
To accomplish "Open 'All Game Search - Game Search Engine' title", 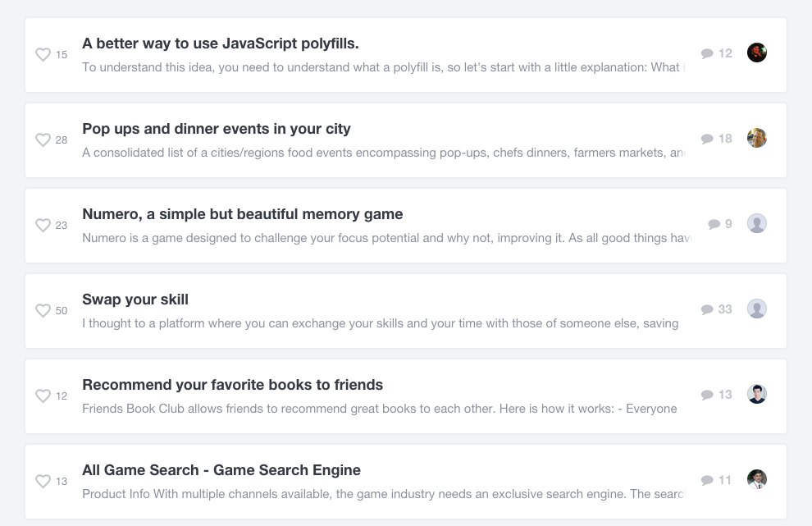I will 221,470.
